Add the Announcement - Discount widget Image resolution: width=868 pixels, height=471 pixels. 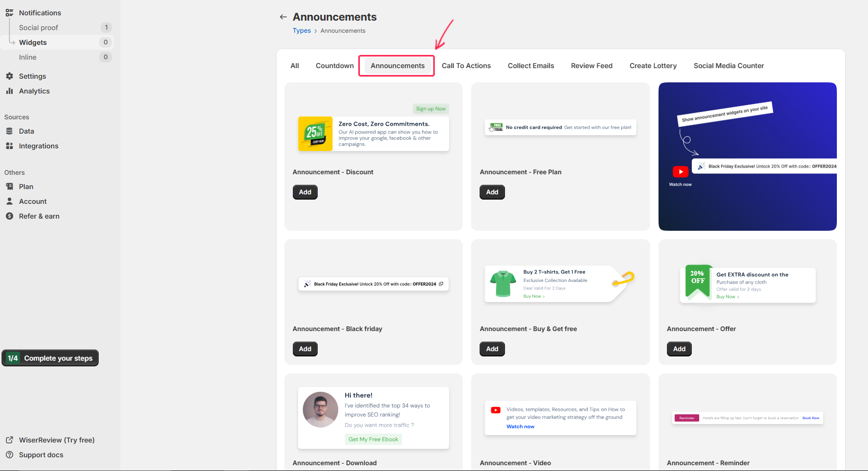coord(305,192)
